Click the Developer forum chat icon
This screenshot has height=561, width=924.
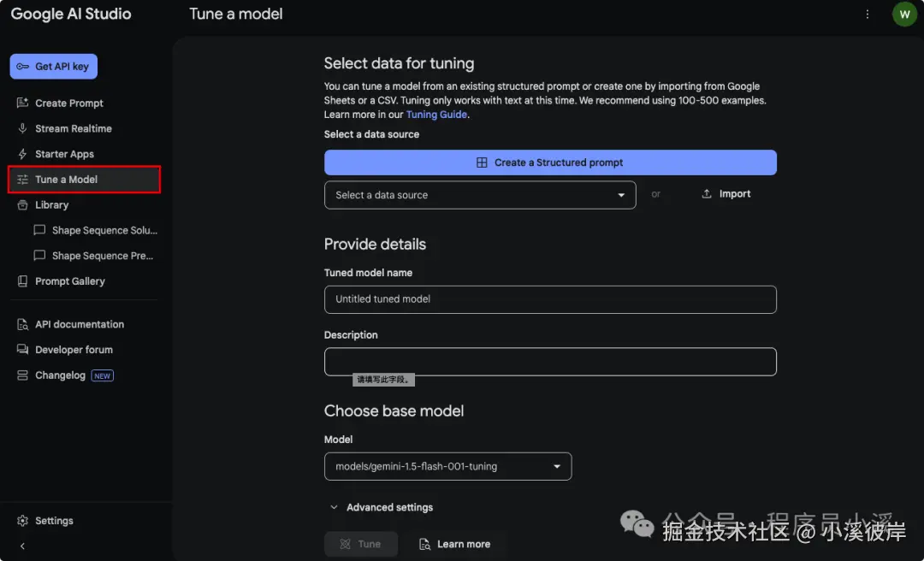tap(22, 350)
